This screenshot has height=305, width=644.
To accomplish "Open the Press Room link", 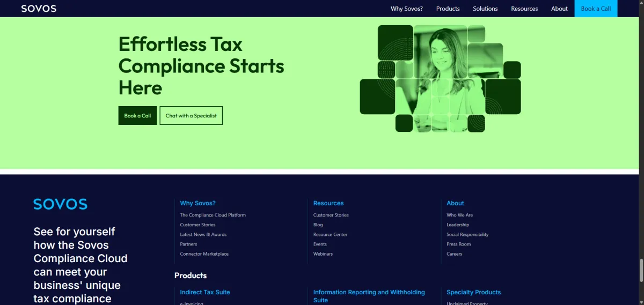I will click(x=458, y=244).
